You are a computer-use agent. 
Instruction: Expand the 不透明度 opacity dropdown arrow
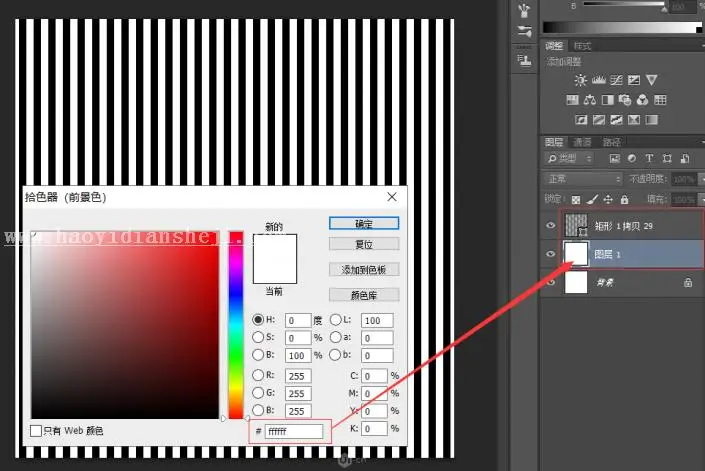701,179
